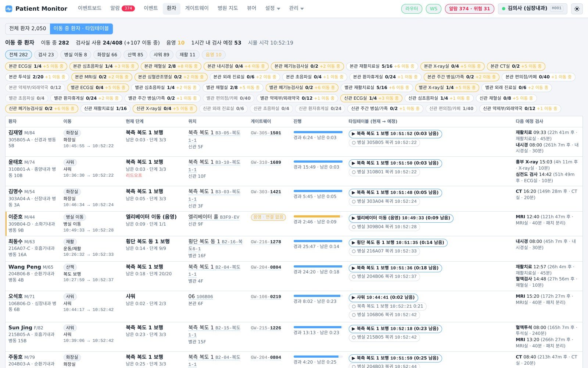Image resolution: width=588 pixels, height=368 pixels.
Task: Filter by 별관 X-ray실 1/4 room chip
Action: (x=447, y=88)
